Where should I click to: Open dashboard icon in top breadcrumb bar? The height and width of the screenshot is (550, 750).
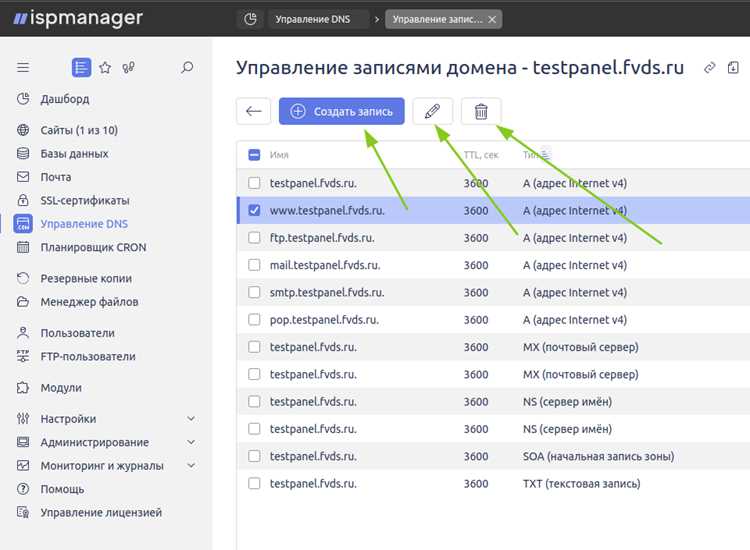click(x=250, y=19)
